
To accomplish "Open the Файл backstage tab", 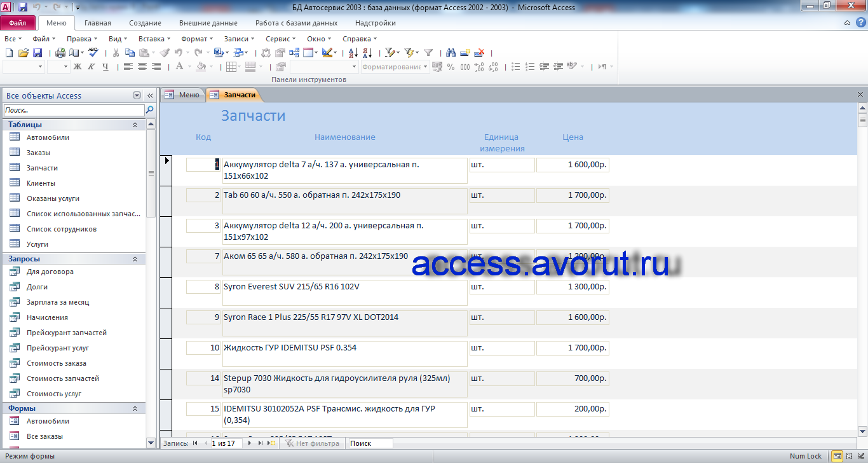I will point(18,23).
